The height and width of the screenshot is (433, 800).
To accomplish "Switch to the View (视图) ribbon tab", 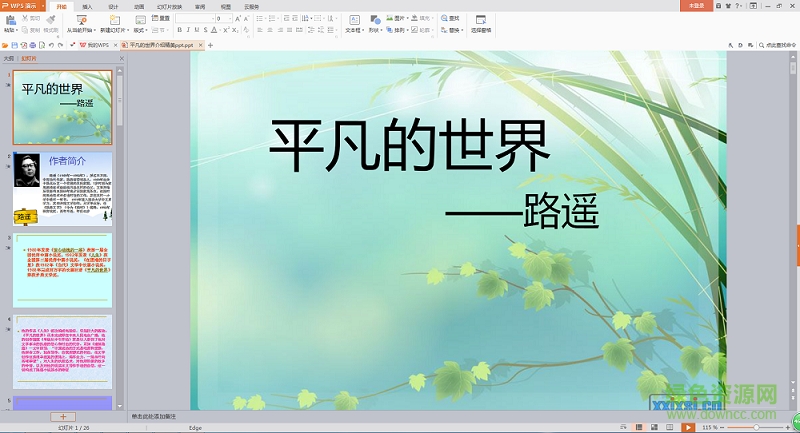I will pyautogui.click(x=226, y=7).
